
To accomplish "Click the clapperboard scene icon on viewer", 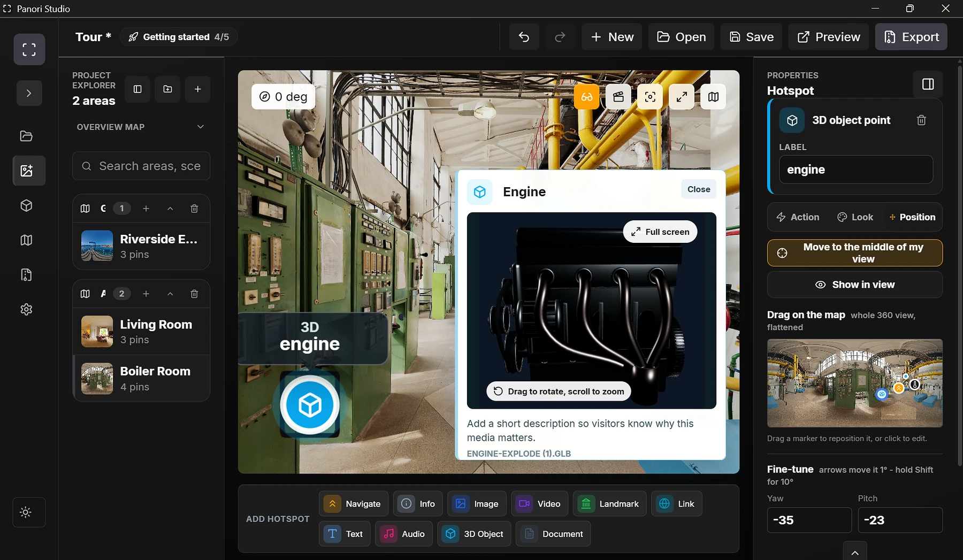I will pos(618,97).
